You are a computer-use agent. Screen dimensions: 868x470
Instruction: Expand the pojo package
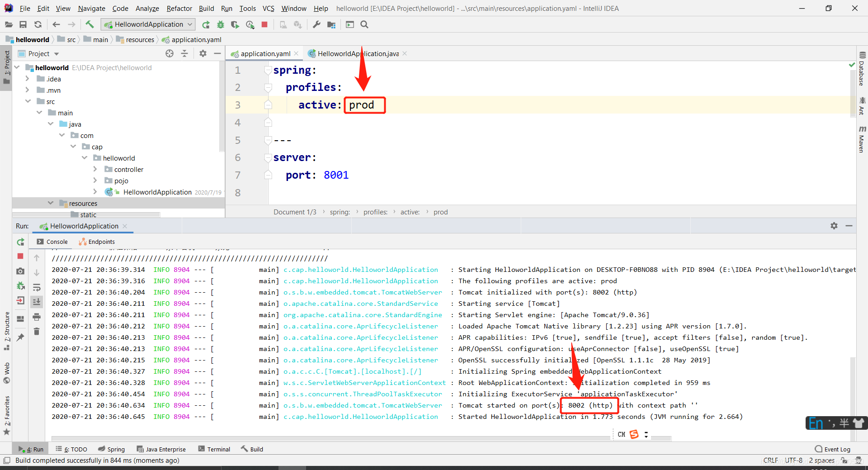coord(95,180)
